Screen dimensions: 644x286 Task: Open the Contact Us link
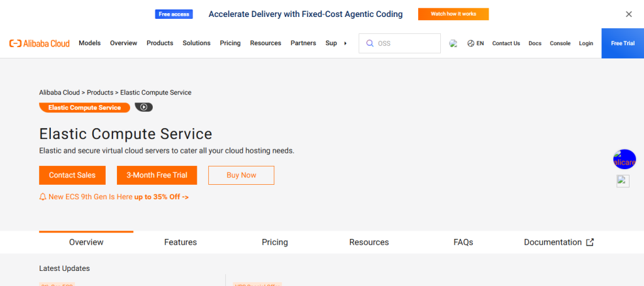(506, 43)
